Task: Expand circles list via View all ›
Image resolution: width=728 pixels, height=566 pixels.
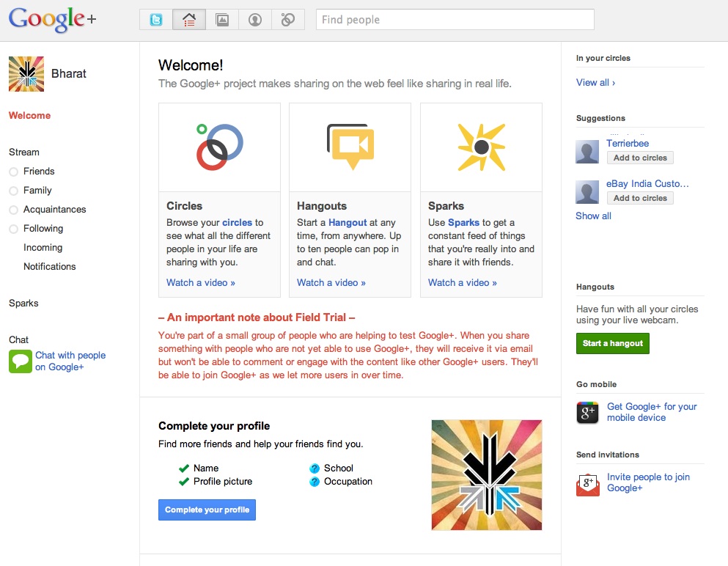Action: tap(595, 83)
